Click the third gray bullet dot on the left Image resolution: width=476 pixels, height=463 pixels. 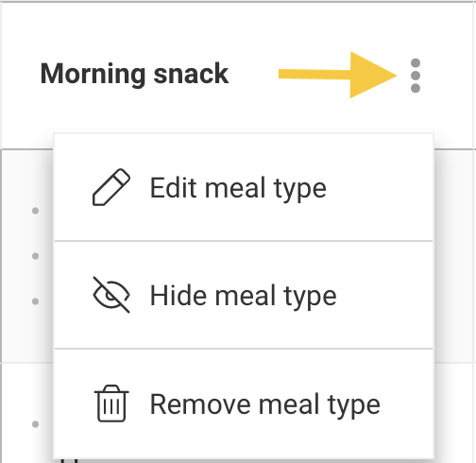[x=36, y=301]
